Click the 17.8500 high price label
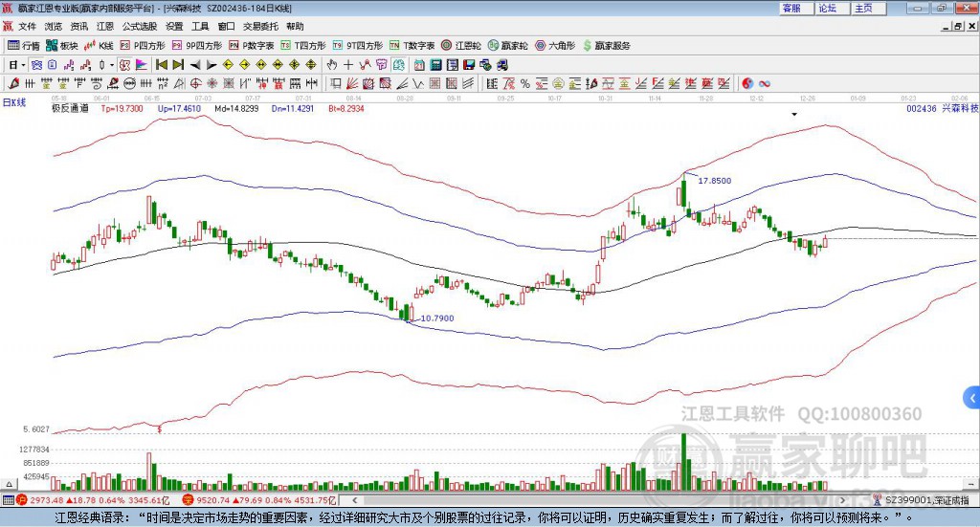This screenshot has height=527, width=980. [x=714, y=181]
